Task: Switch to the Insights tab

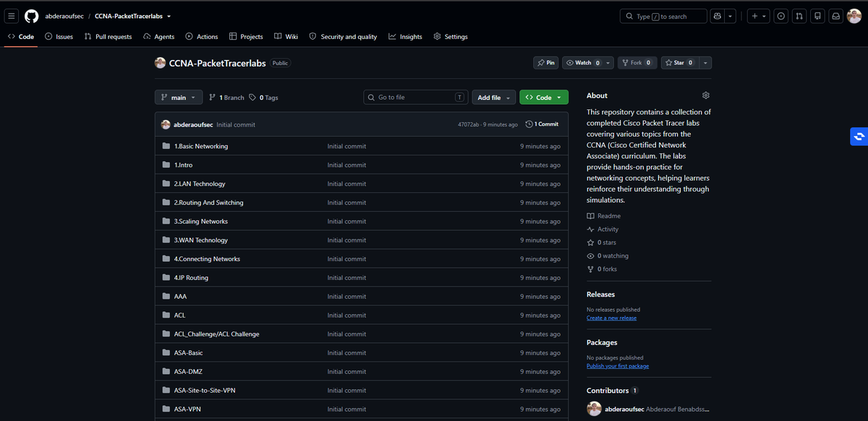Action: click(x=405, y=36)
